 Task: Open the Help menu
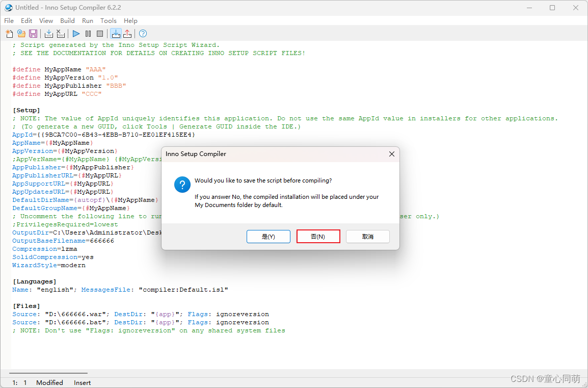point(130,20)
